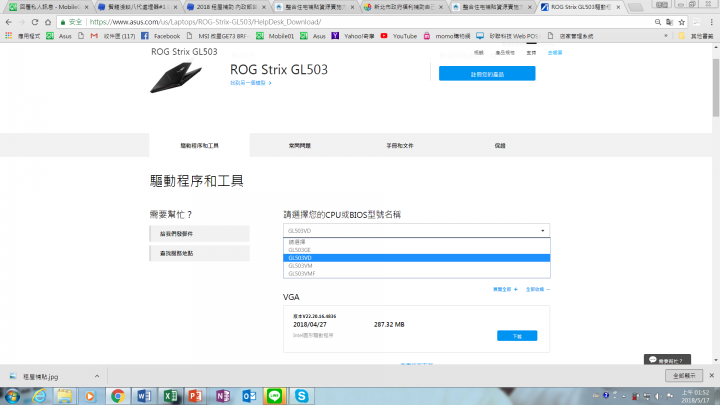Viewport: 720px width, 405px height.
Task: Open Outlook from the taskbar
Action: tap(249, 396)
